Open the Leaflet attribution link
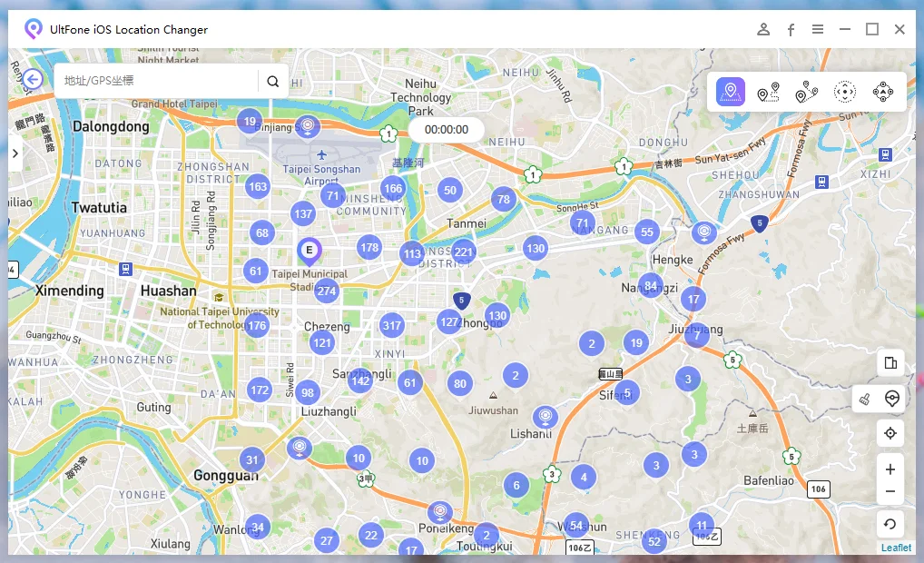The width and height of the screenshot is (924, 563). [896, 548]
